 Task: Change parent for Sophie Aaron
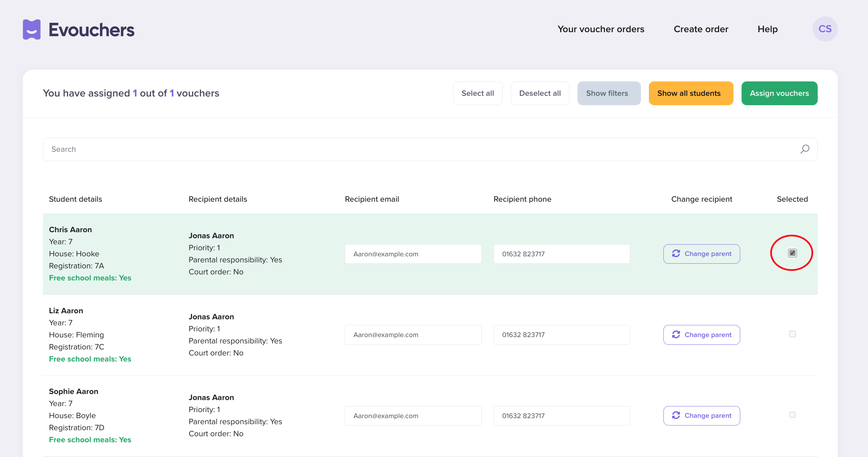[x=702, y=415]
